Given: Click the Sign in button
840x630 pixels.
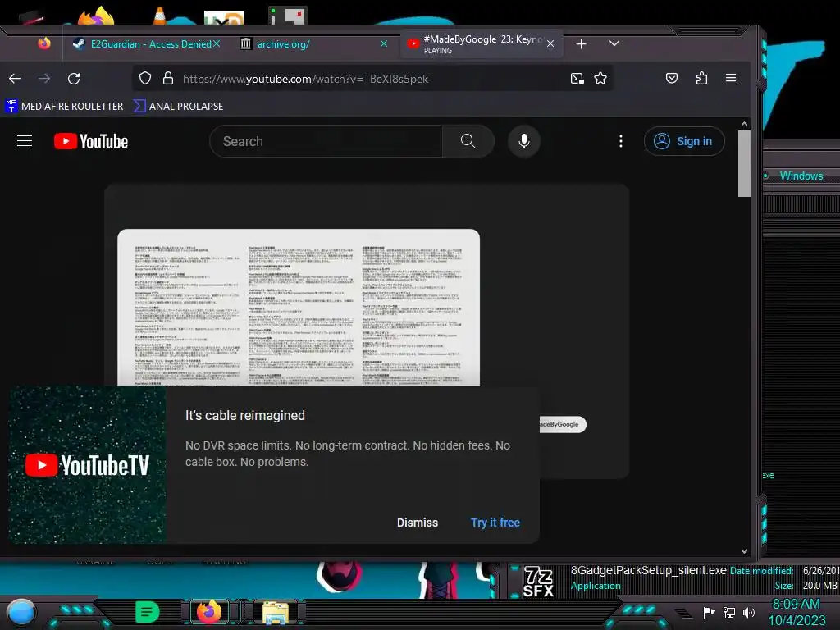Looking at the screenshot, I should coord(684,141).
